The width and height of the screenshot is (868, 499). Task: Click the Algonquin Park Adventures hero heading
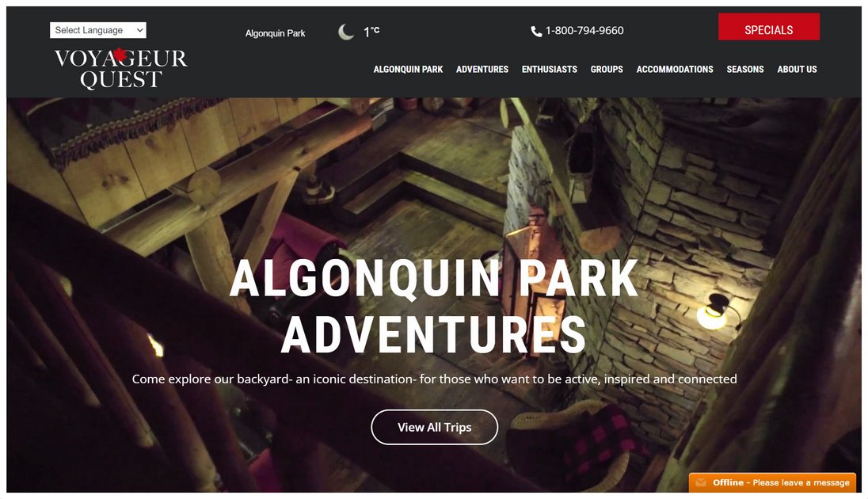coord(435,306)
